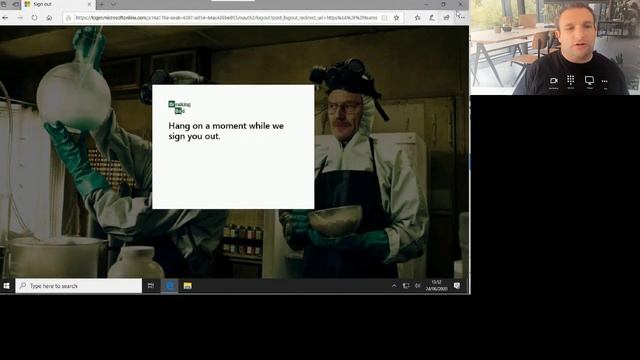
Task: Close the browser window
Action: (460, 4)
